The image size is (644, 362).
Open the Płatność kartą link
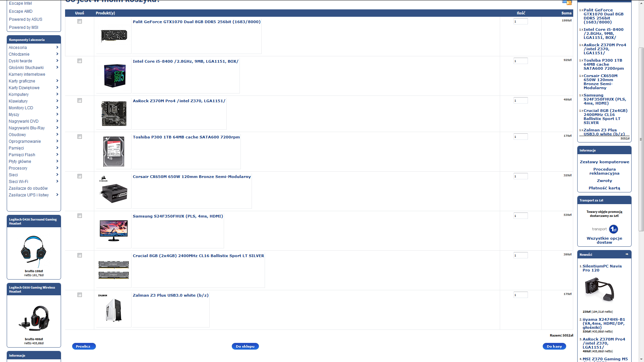click(x=604, y=188)
